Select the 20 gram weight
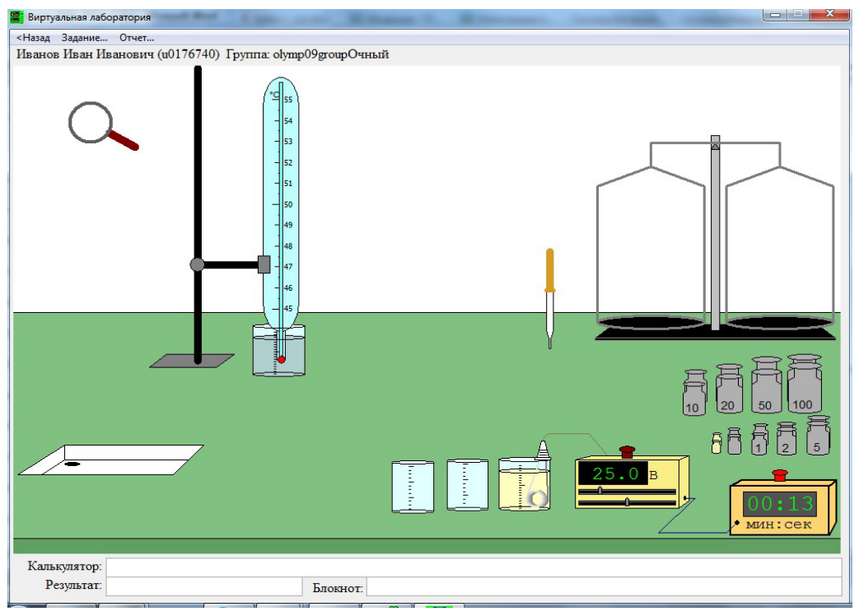The width and height of the screenshot is (859, 616). click(729, 389)
